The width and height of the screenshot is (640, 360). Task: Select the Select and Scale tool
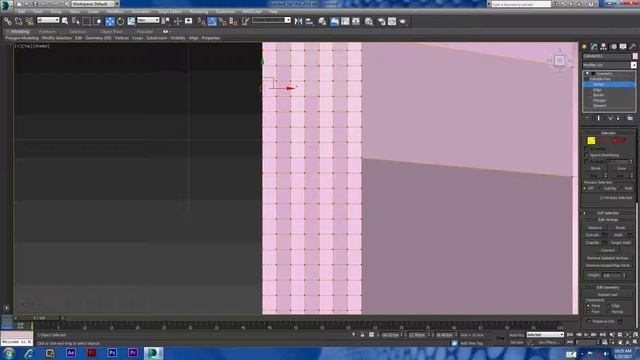point(131,21)
